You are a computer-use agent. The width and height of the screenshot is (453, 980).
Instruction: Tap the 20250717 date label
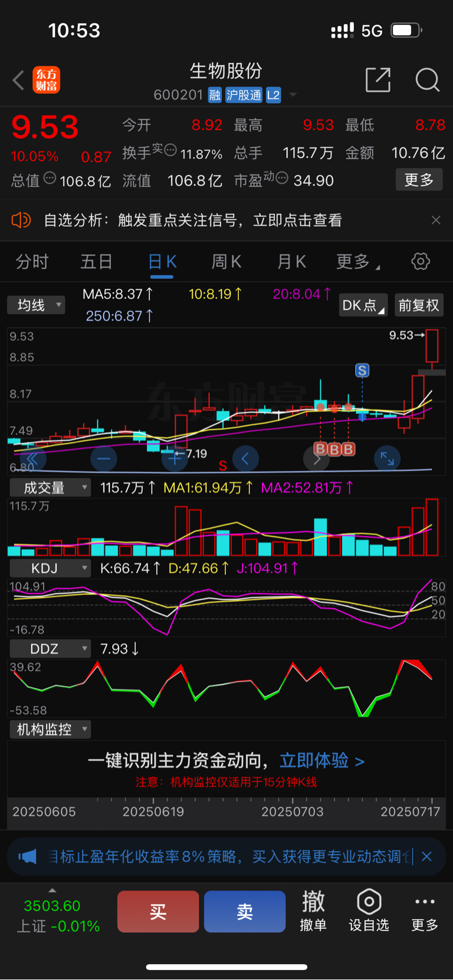point(410,812)
